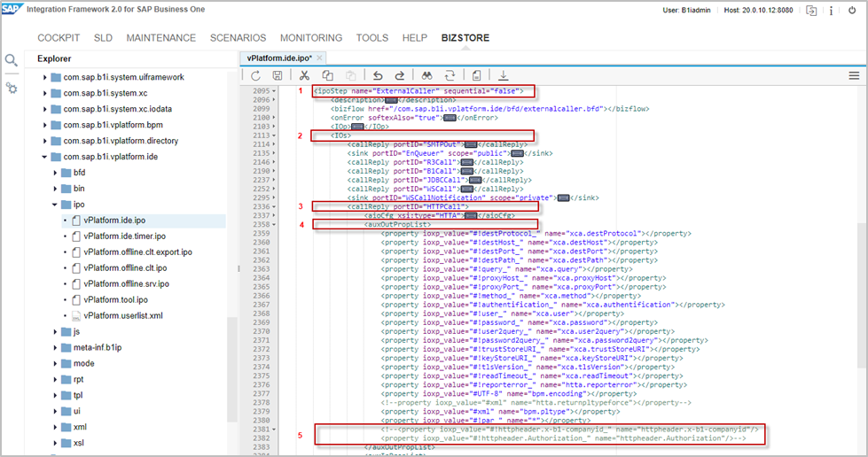Click the Save icon in editor toolbar

(x=278, y=76)
